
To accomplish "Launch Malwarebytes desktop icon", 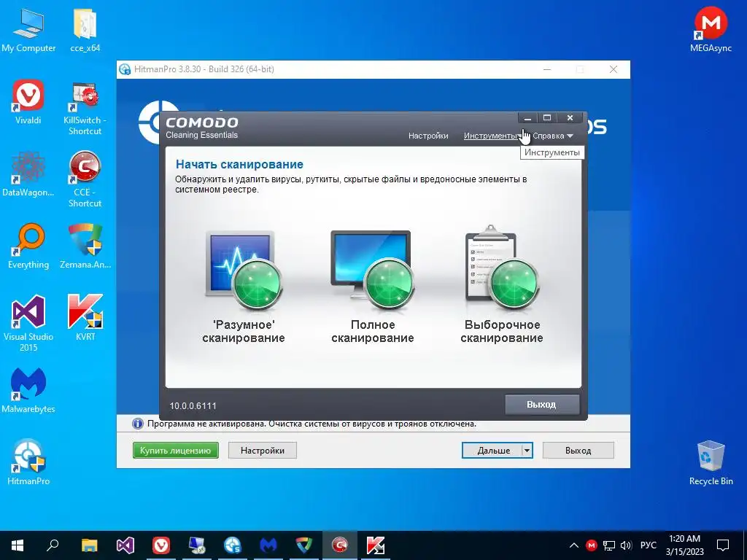I will click(x=28, y=391).
